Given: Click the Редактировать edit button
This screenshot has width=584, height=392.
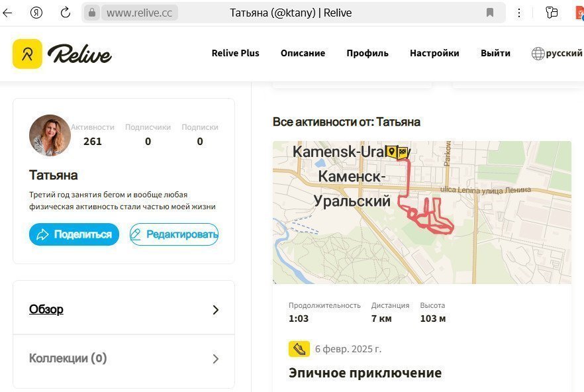Looking at the screenshot, I should [174, 234].
